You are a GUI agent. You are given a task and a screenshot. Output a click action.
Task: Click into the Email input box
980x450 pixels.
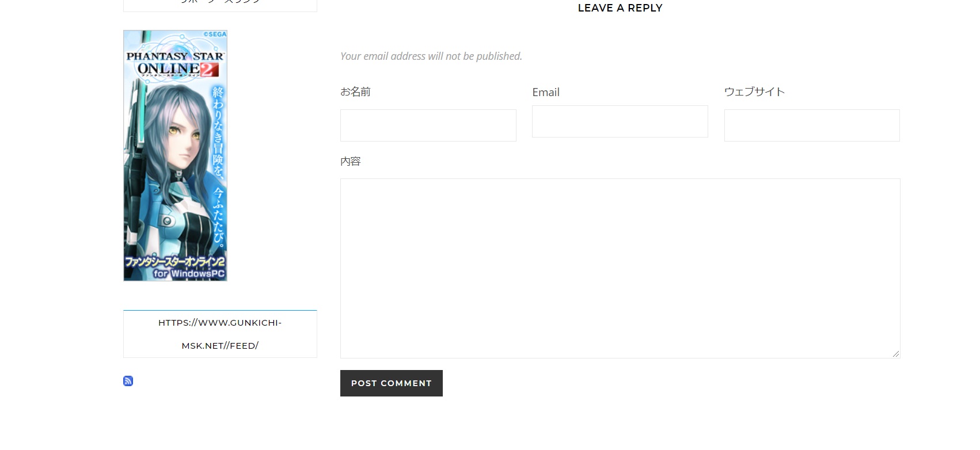[620, 121]
